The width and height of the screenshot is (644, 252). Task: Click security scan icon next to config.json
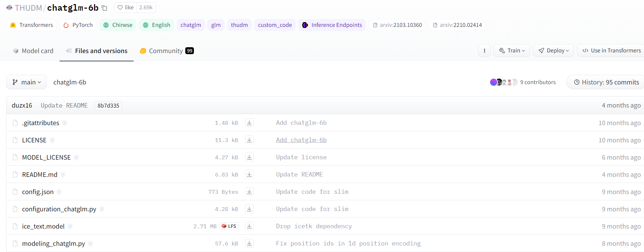point(59,192)
